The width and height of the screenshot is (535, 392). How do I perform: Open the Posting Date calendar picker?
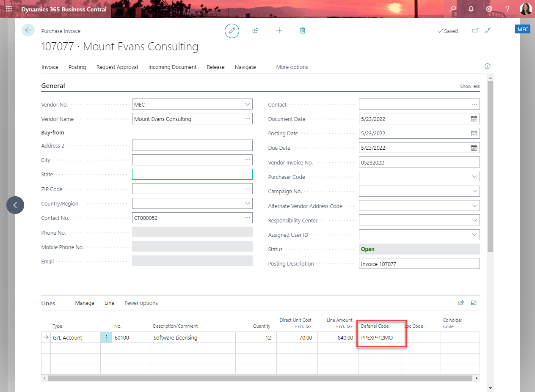pyautogui.click(x=474, y=133)
